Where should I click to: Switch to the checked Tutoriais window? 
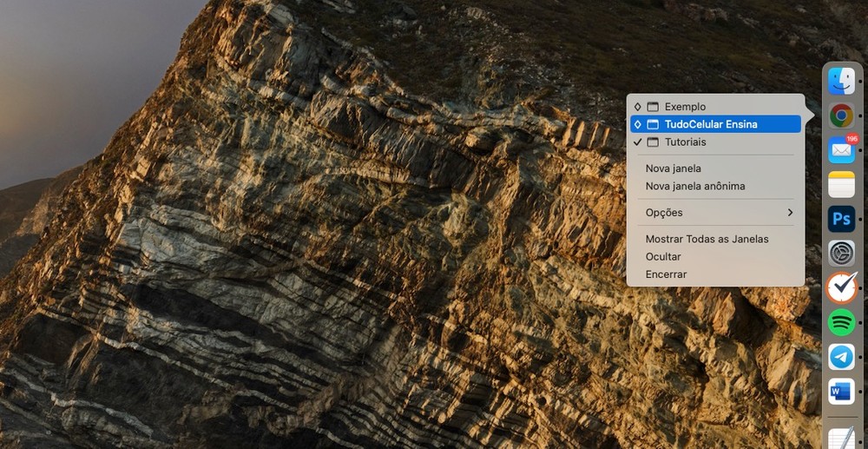tap(685, 142)
